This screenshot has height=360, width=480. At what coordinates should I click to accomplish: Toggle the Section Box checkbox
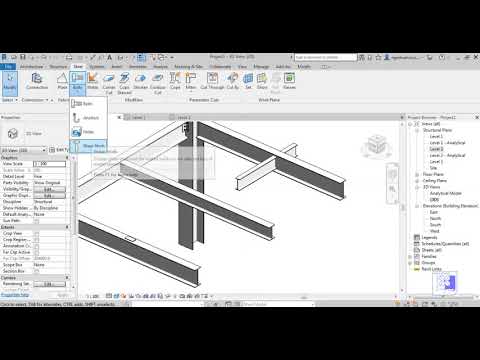(36, 272)
